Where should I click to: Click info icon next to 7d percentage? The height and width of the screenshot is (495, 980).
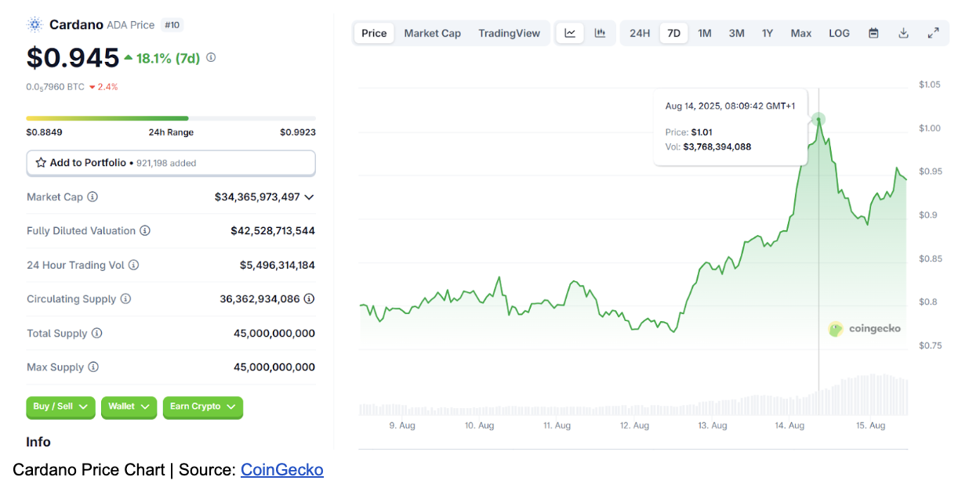click(x=211, y=58)
